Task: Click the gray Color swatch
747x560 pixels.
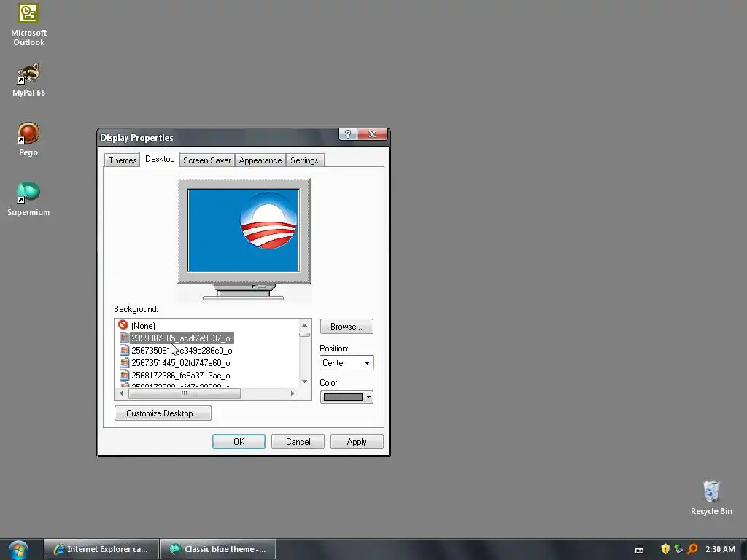Action: 343,397
